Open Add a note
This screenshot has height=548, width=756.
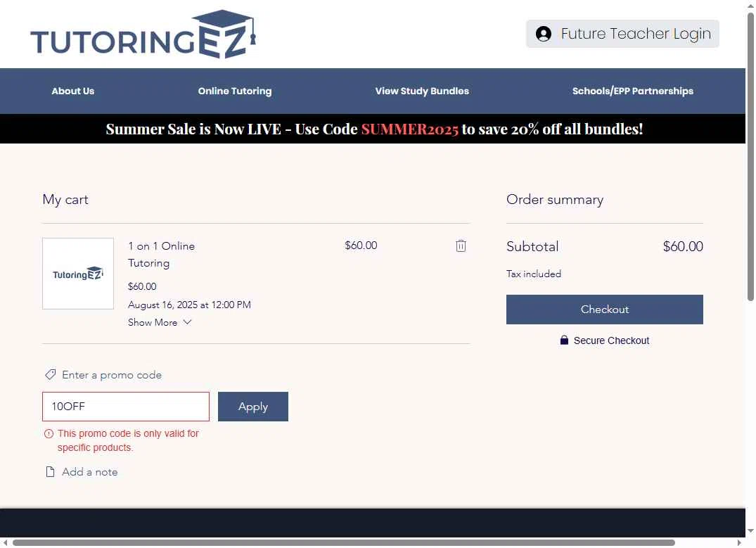click(90, 472)
